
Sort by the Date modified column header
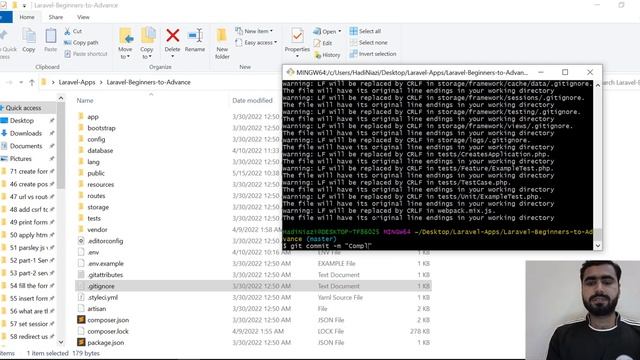[252, 100]
